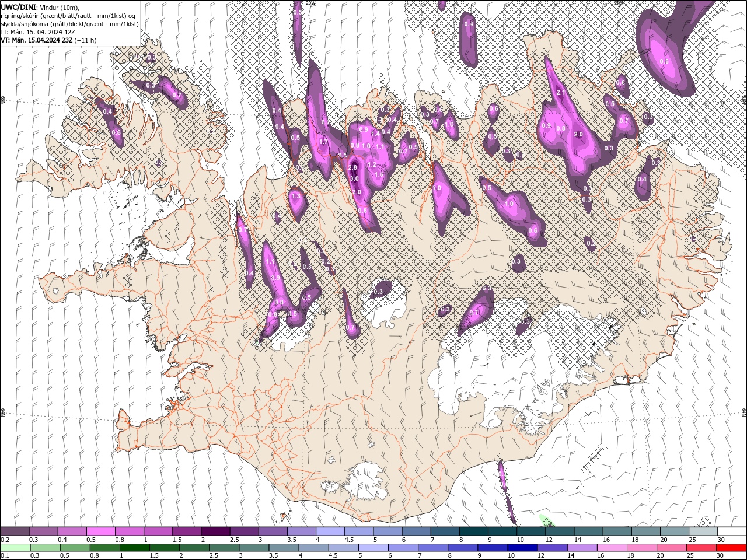The height and width of the screenshot is (560, 747).
Task: Pick snow scale swatch between 12 and 14
Action: click(560, 531)
